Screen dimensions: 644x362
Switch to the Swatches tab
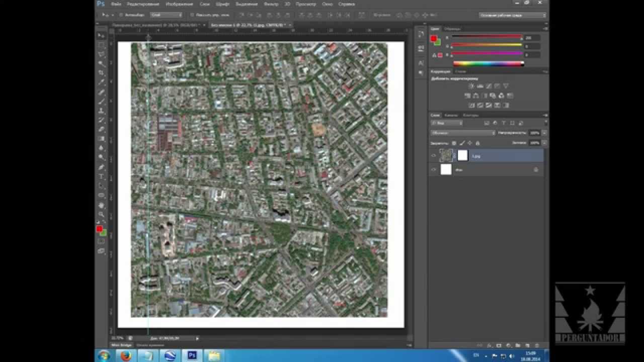pos(452,29)
